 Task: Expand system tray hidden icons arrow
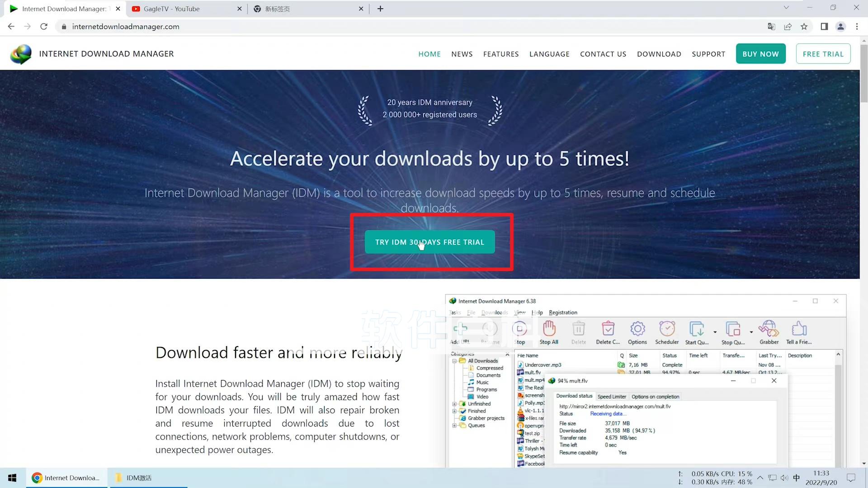760,478
